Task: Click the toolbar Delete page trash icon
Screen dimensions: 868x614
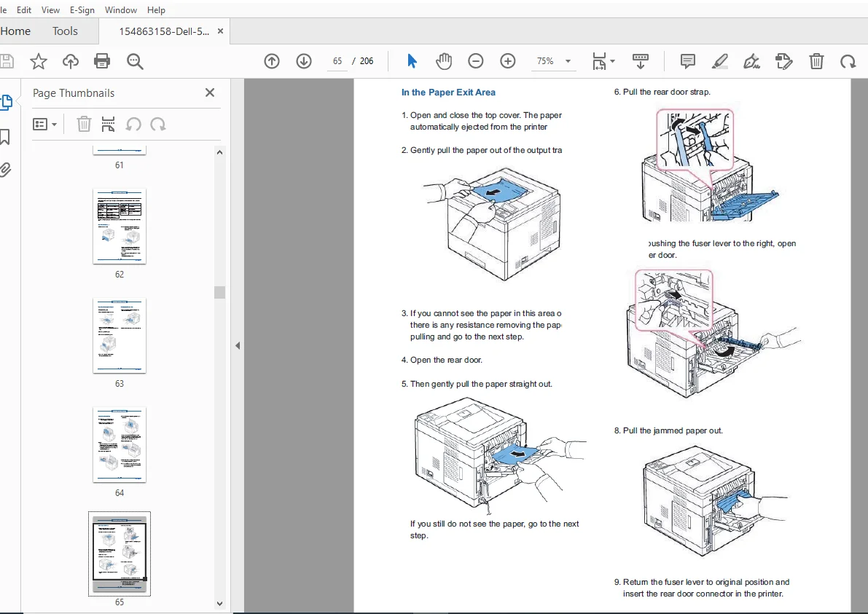Action: click(x=816, y=61)
